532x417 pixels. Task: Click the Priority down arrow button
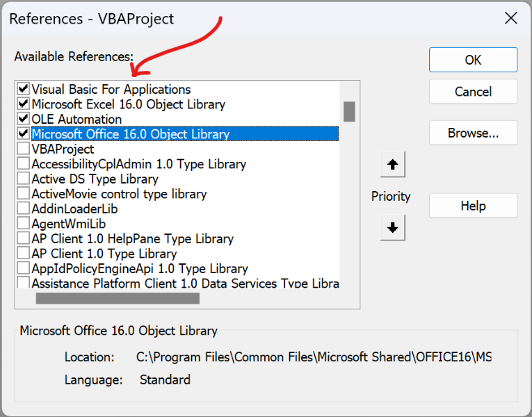click(x=392, y=228)
